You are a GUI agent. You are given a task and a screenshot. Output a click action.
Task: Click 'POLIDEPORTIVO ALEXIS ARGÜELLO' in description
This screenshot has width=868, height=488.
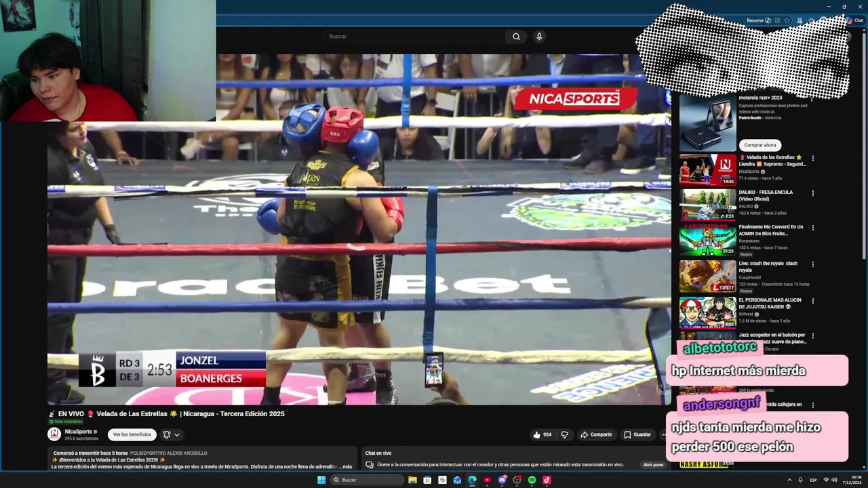point(169,453)
